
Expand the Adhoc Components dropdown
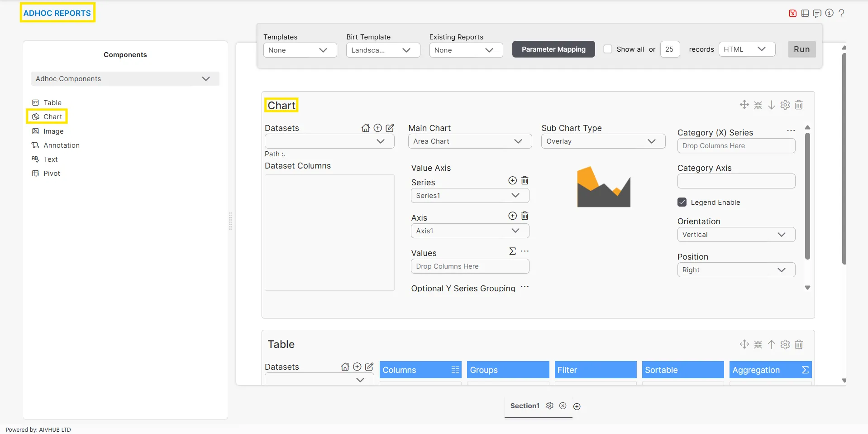coord(125,79)
